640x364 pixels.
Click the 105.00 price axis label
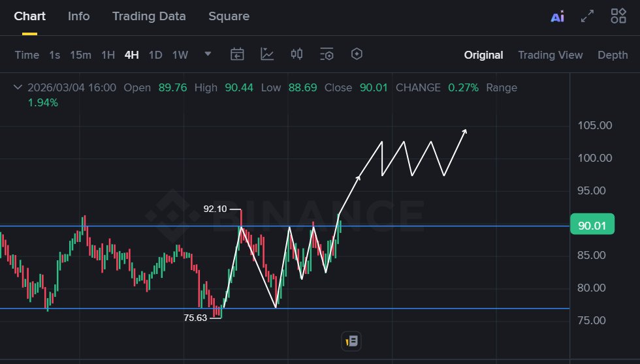pyautogui.click(x=595, y=125)
